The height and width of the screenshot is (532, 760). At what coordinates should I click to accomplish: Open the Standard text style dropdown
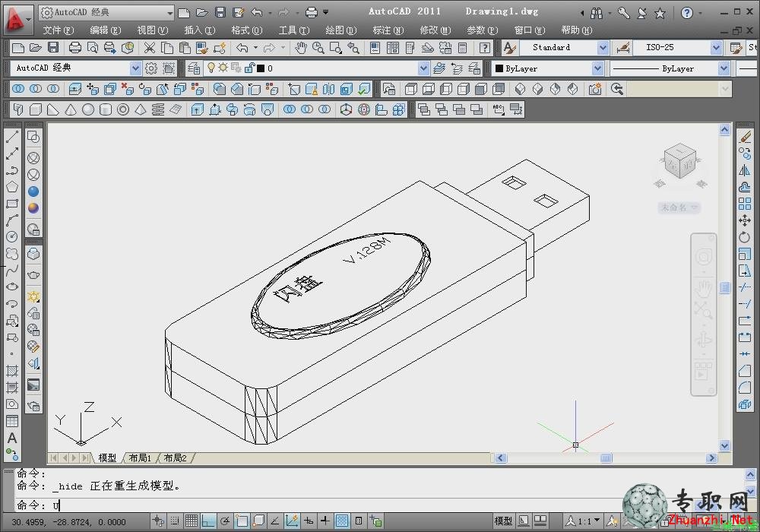(603, 47)
